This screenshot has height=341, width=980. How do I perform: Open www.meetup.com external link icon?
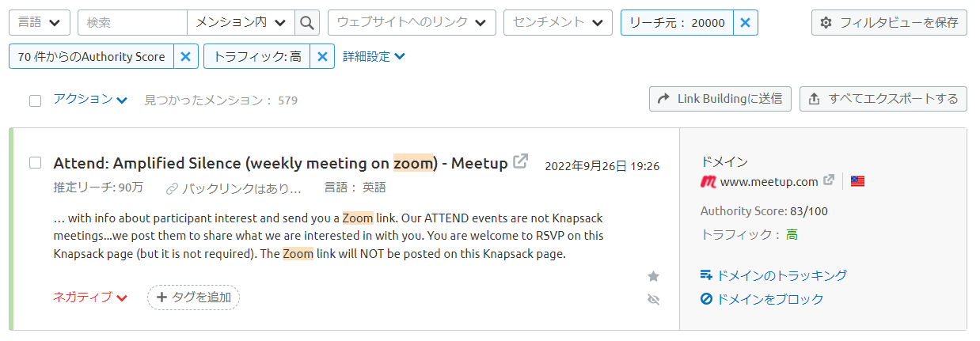pyautogui.click(x=829, y=180)
